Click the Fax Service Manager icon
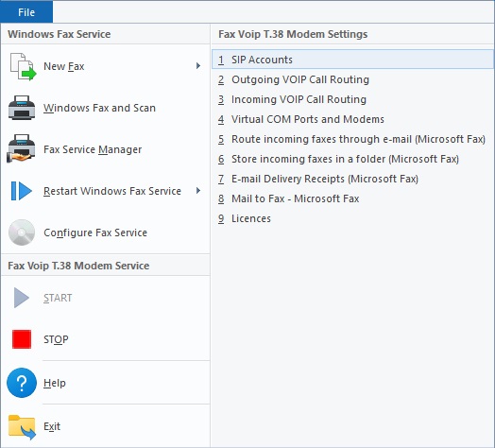495x448 pixels. coord(21,148)
